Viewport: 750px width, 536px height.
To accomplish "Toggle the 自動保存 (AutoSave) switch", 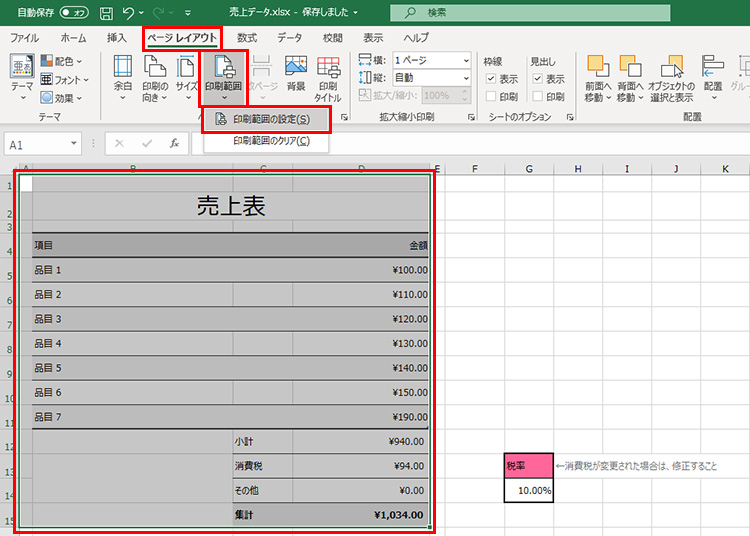I will click(72, 13).
